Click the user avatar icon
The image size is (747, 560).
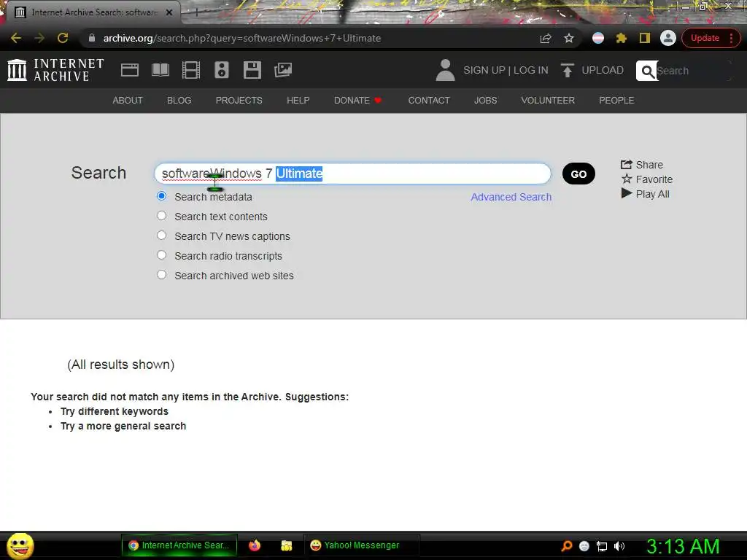coord(446,70)
